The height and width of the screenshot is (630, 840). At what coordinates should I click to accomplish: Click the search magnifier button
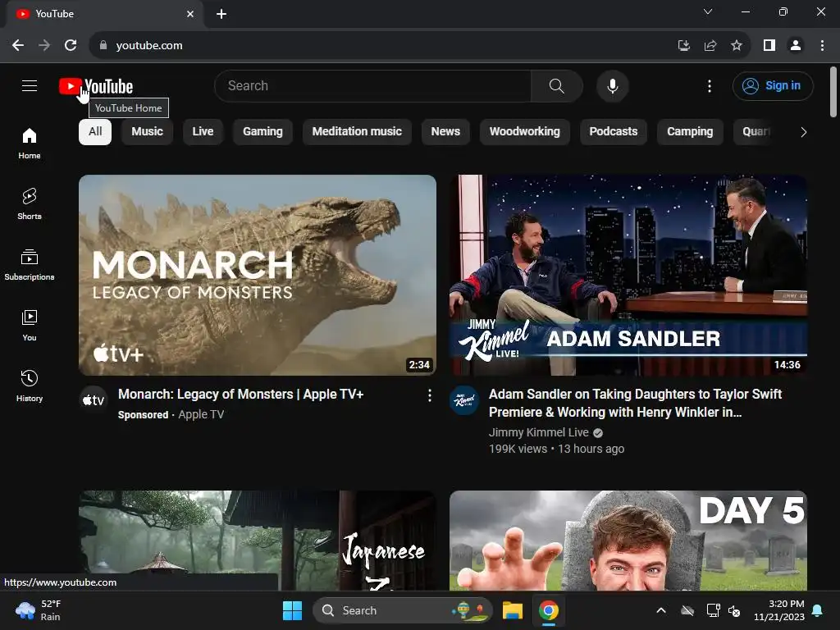[x=557, y=85]
